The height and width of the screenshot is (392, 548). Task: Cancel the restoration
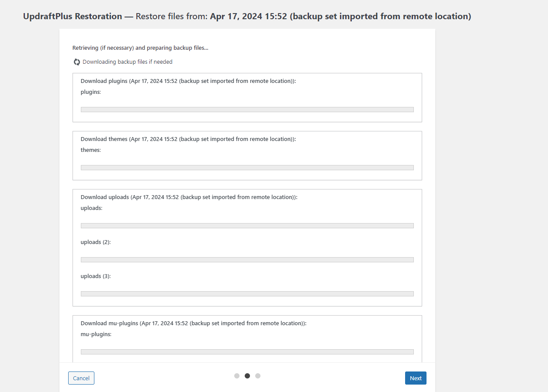pos(81,378)
